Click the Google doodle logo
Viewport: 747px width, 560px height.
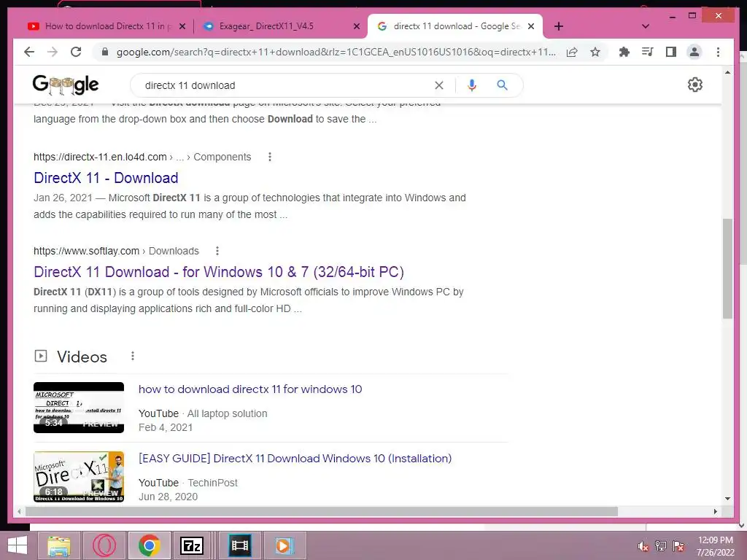[x=65, y=85]
